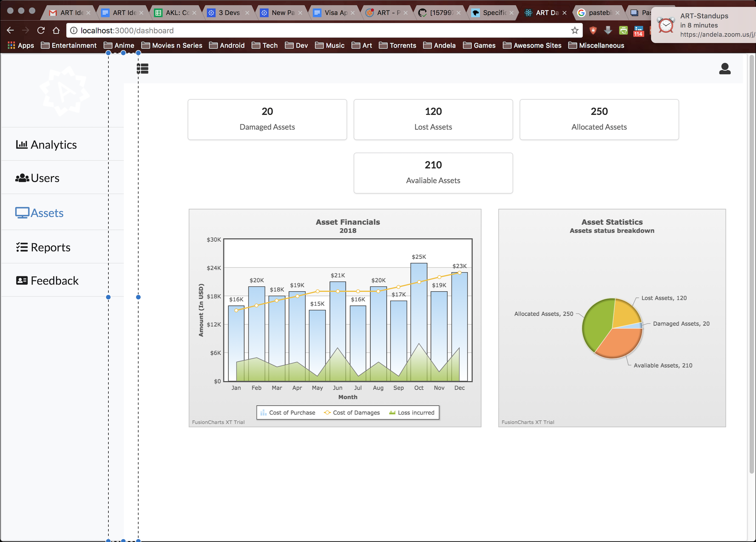
Task: Open the ART-Standups notification
Action: point(703,25)
